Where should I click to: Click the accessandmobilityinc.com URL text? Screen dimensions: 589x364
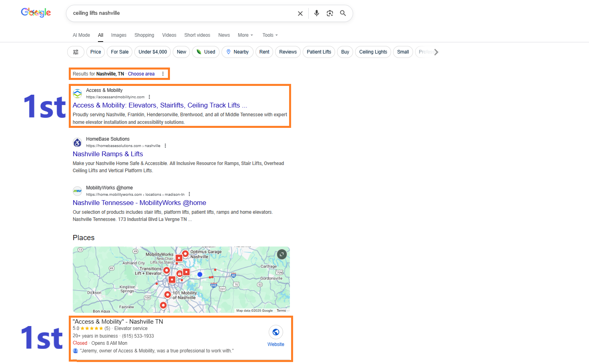[x=115, y=97]
